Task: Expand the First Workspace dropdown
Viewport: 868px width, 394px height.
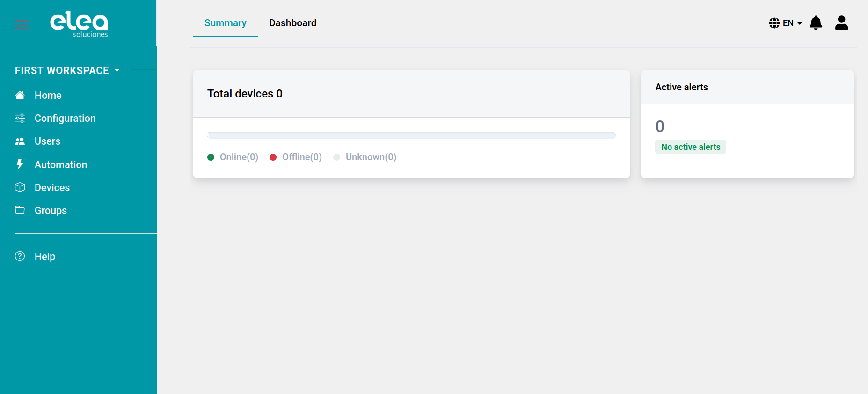Action: [67, 71]
